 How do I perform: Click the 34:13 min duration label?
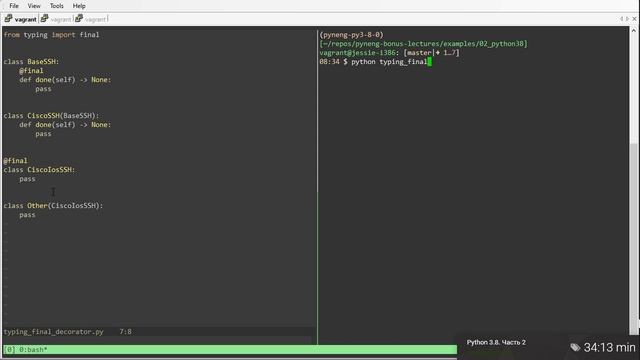pyautogui.click(x=609, y=347)
